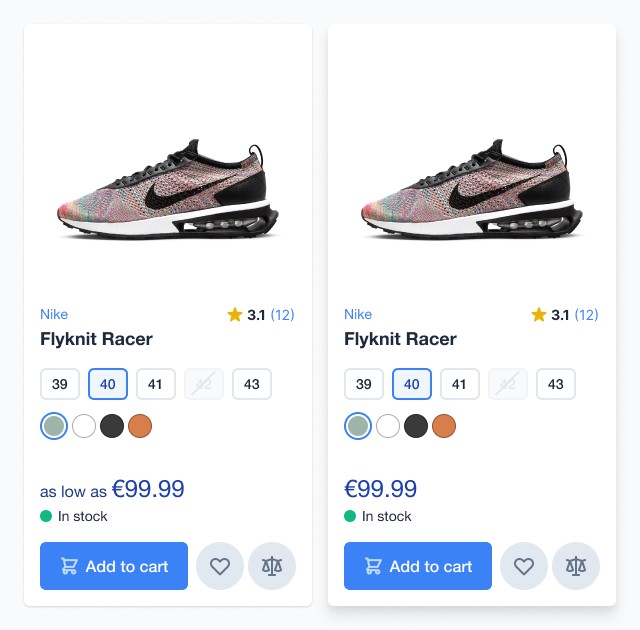Open the Nike brand link on left card
The height and width of the screenshot is (630, 640).
pos(54,314)
